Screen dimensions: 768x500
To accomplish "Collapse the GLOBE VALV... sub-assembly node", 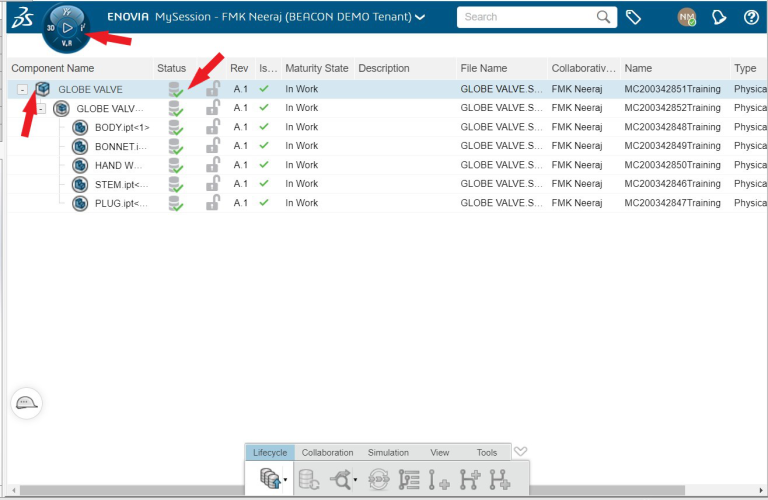I will coord(42,108).
